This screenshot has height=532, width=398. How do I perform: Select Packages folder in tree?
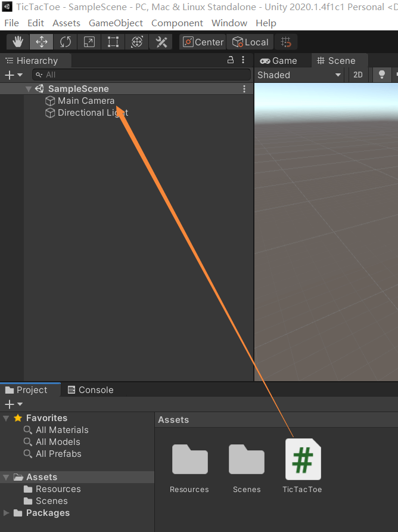pos(48,513)
